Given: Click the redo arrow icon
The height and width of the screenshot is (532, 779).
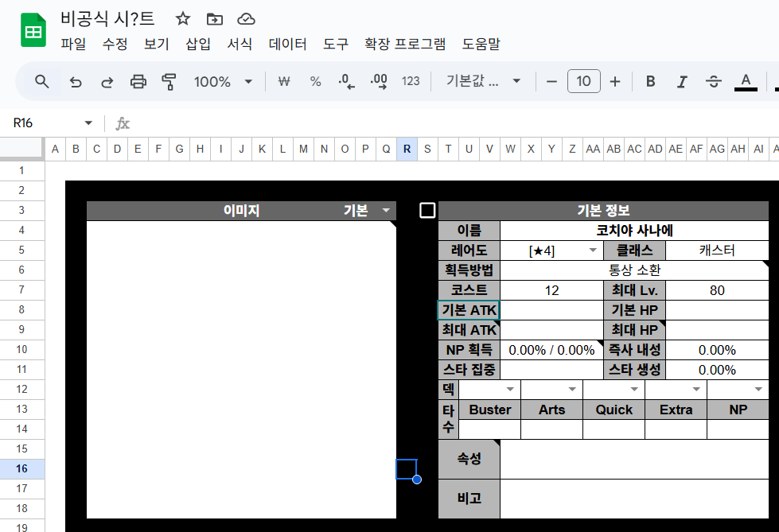Looking at the screenshot, I should (107, 81).
